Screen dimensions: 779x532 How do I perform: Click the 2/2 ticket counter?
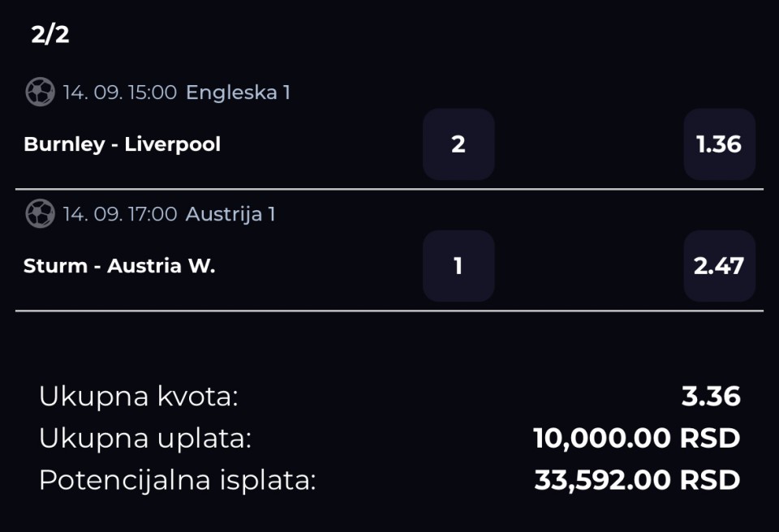click(x=50, y=35)
